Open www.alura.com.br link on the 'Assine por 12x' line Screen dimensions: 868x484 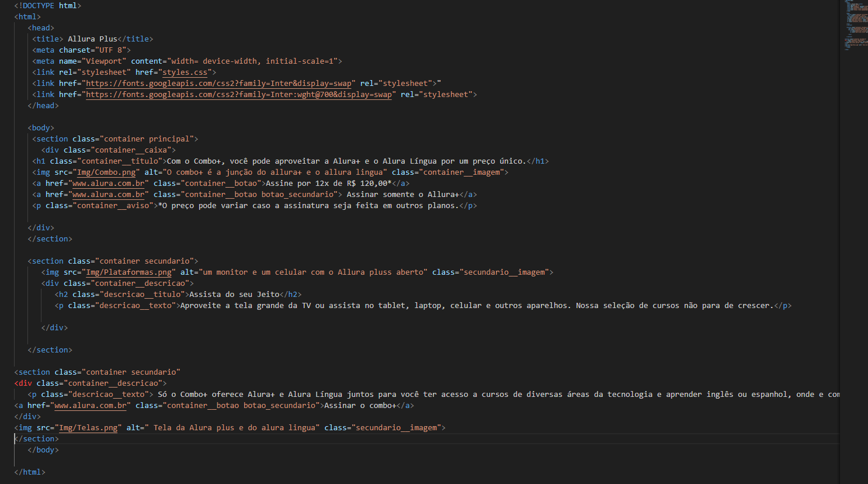pyautogui.click(x=109, y=184)
